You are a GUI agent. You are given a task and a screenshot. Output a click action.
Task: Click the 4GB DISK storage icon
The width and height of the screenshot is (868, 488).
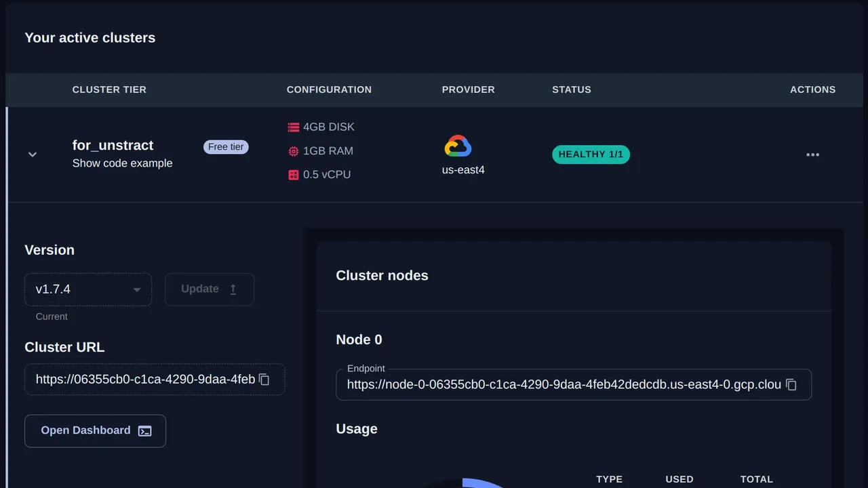[x=293, y=127]
